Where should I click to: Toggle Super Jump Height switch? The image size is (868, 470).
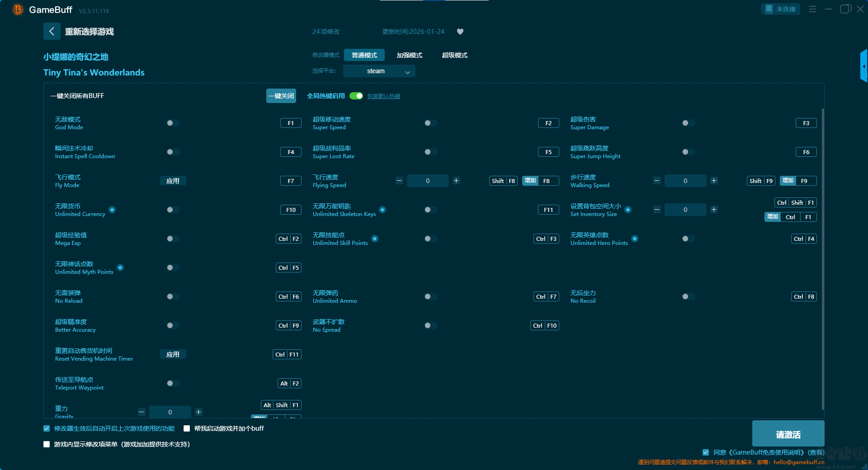688,152
